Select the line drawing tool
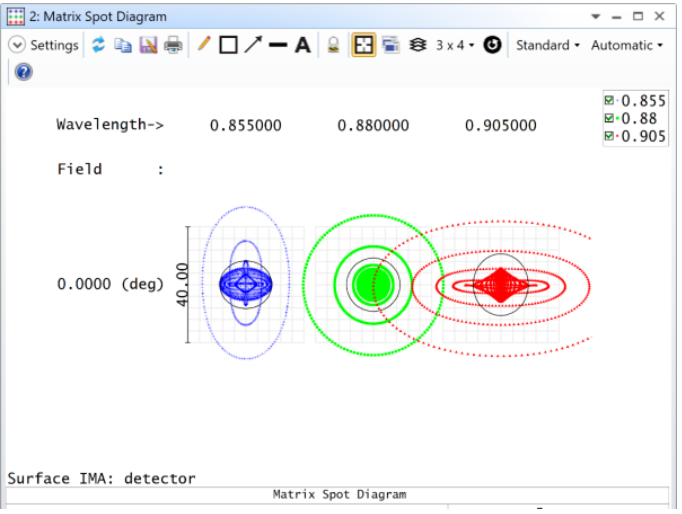The height and width of the screenshot is (514, 682). pos(278,45)
